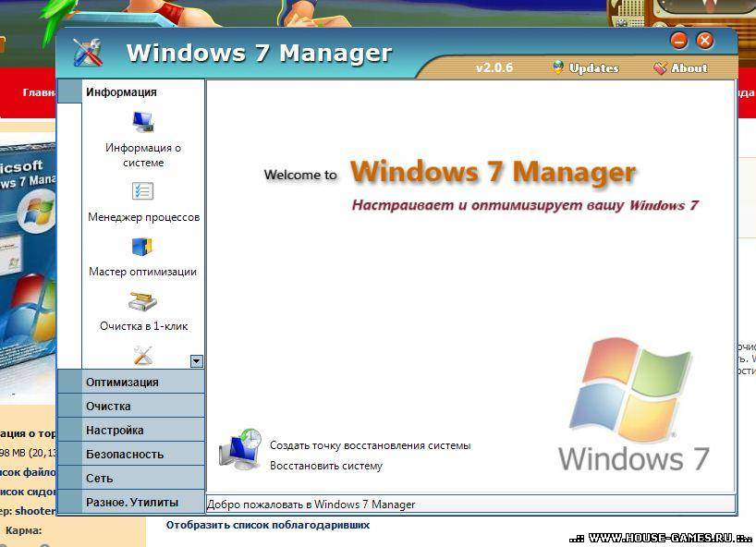Expand the Оптимизация section

tap(131, 382)
